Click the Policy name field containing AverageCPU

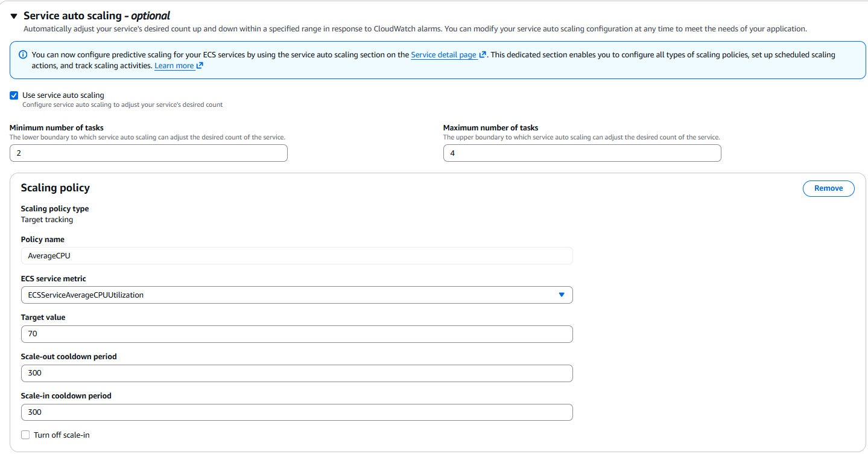[296, 256]
